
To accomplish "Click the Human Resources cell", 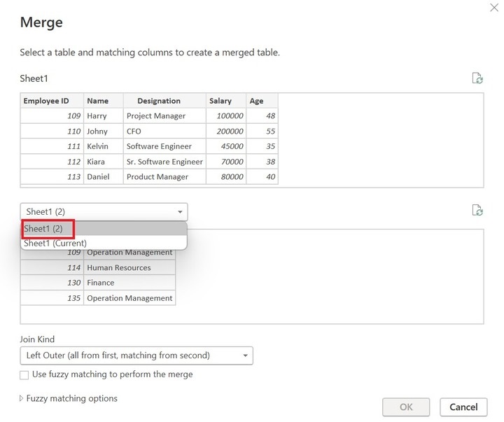I will pyautogui.click(x=129, y=267).
